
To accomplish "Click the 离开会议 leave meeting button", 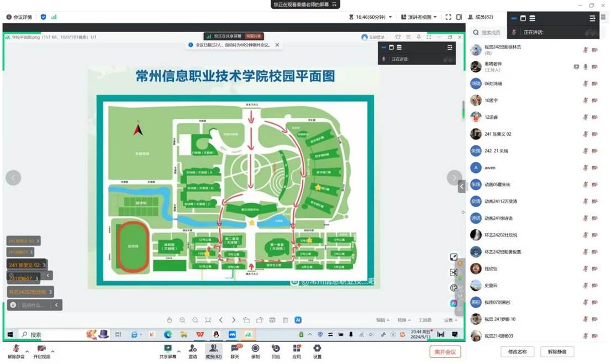I will [445, 351].
